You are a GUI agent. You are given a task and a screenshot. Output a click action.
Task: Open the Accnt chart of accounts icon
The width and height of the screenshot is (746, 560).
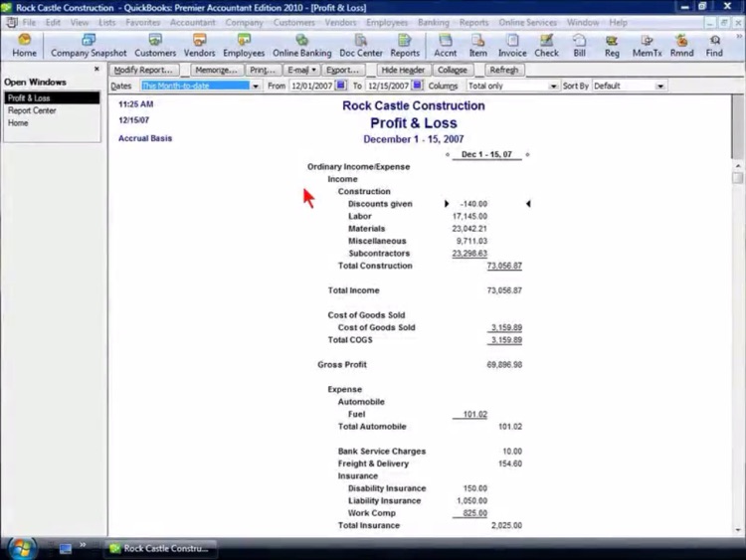tap(446, 46)
